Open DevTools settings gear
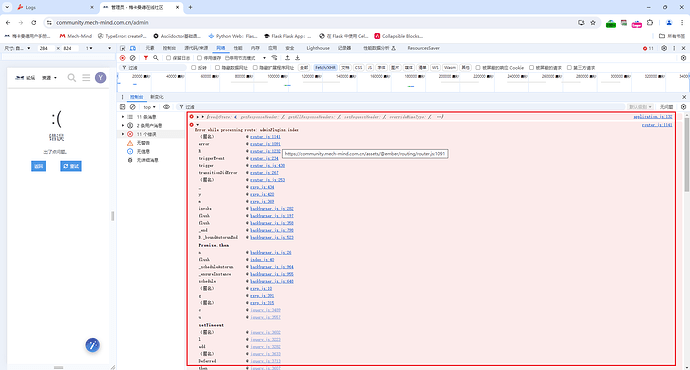 pyautogui.click(x=664, y=48)
